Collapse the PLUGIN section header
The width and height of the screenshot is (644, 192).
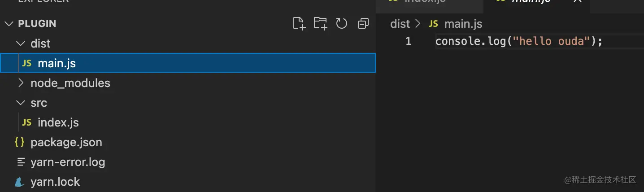(9, 23)
